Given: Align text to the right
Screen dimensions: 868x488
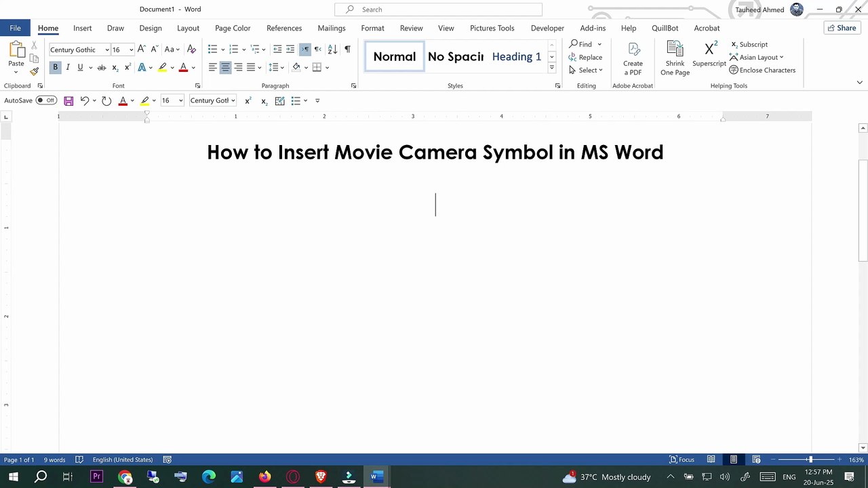Looking at the screenshot, I should pos(238,67).
